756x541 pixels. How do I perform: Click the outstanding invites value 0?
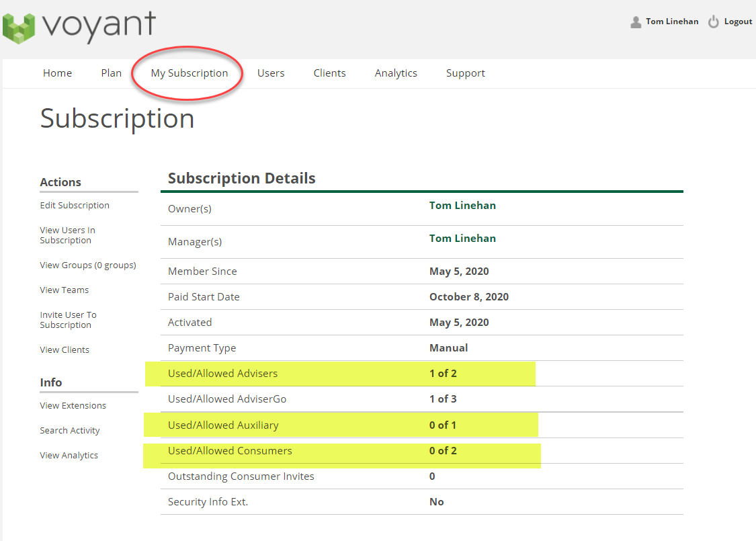tap(432, 476)
